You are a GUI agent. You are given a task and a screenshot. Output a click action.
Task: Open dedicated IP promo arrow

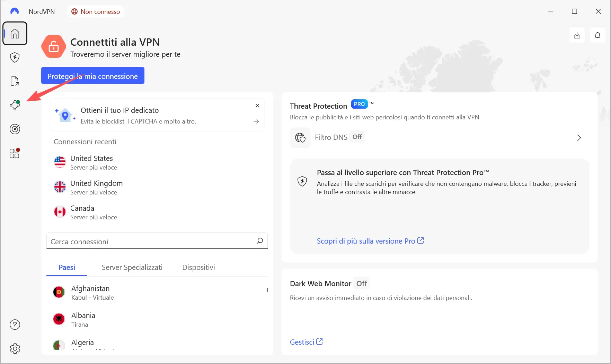256,121
